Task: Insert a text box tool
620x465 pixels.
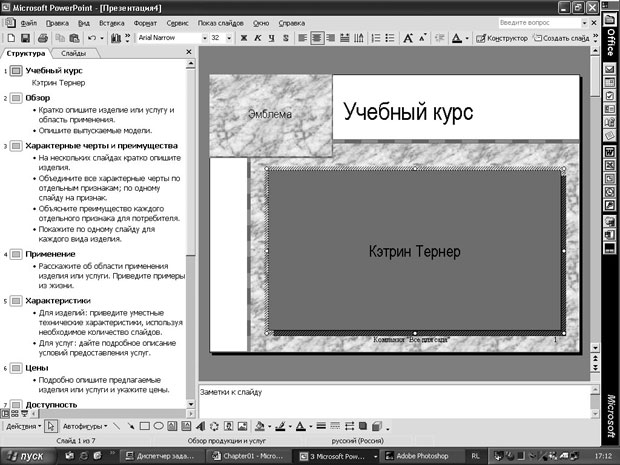Action: click(172, 426)
